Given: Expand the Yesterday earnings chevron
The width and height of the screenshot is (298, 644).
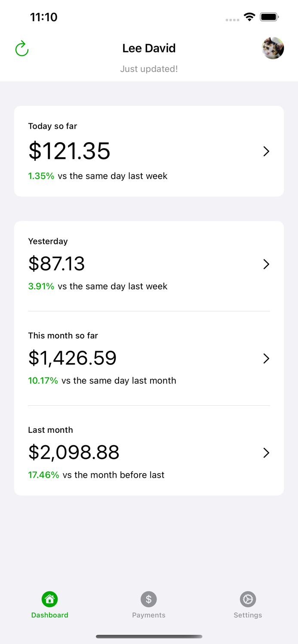Looking at the screenshot, I should click(266, 264).
